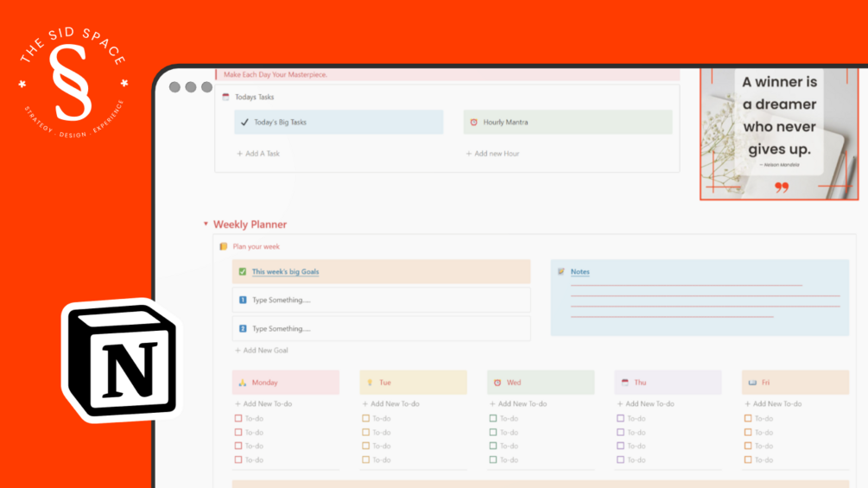Click the Make Each Day Your Masterpiece callout
Viewport: 868px width, 488px height.
pyautogui.click(x=447, y=74)
